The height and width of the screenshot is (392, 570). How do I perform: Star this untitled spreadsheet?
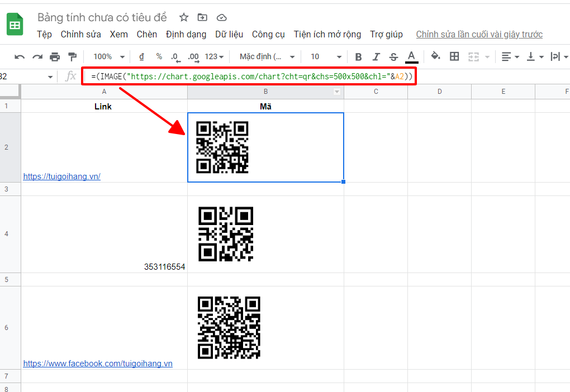184,18
